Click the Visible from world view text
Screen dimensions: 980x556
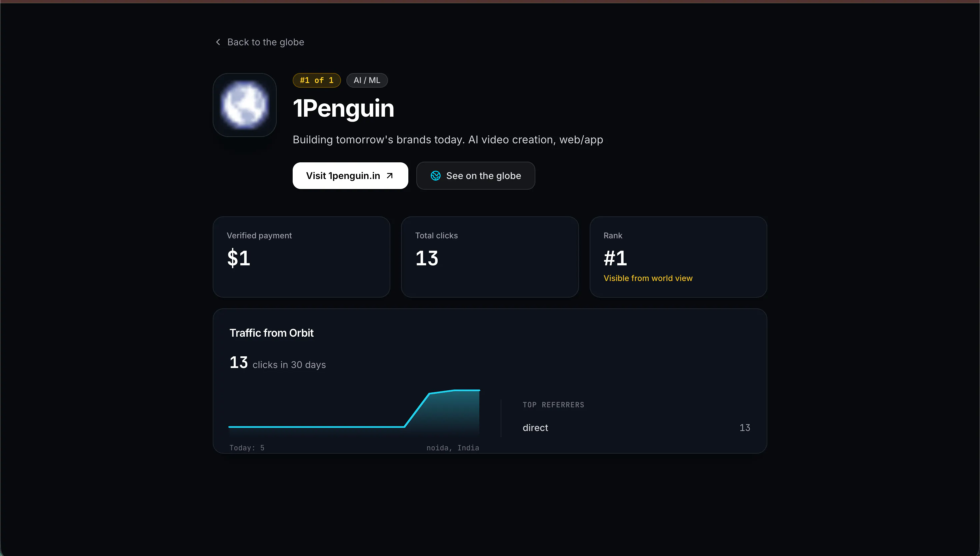(x=648, y=278)
